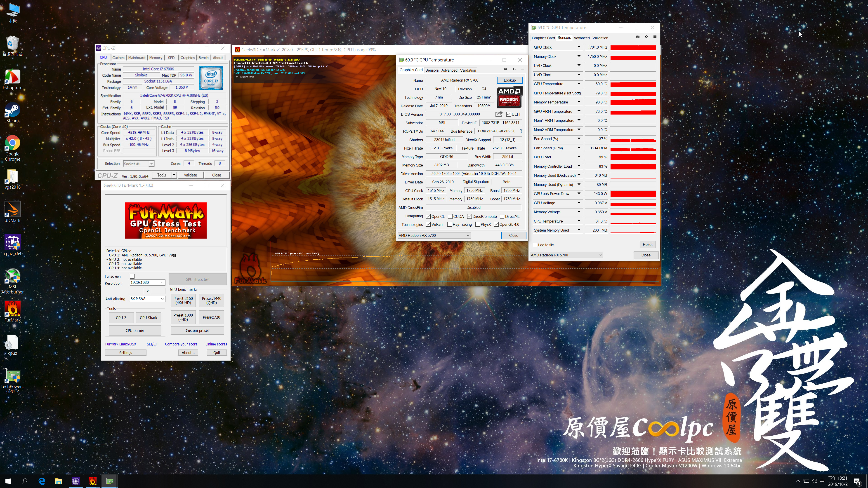Click the anti-aliasing custom width field in FurMark
This screenshot has height=488, width=868.
click(x=137, y=291)
